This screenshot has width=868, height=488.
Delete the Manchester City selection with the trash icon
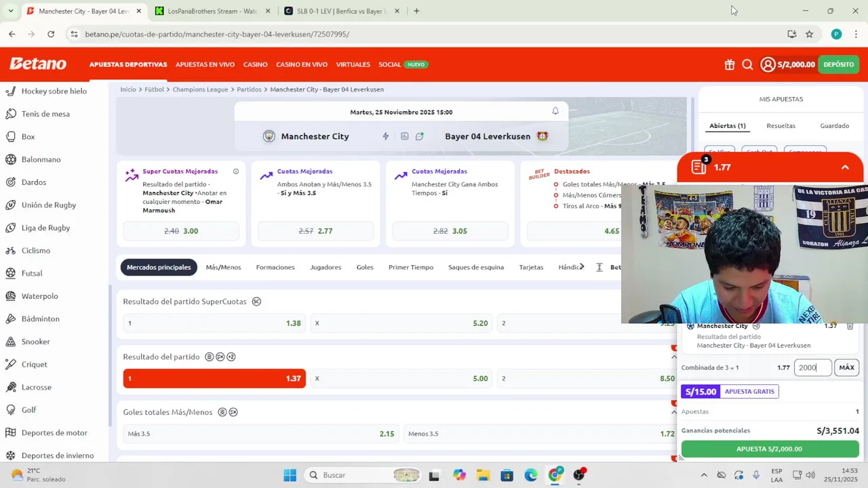[850, 326]
